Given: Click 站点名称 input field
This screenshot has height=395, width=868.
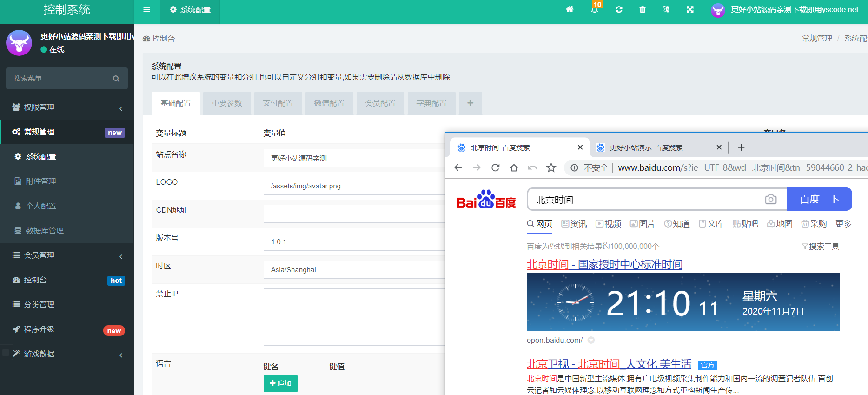Looking at the screenshot, I should (354, 158).
